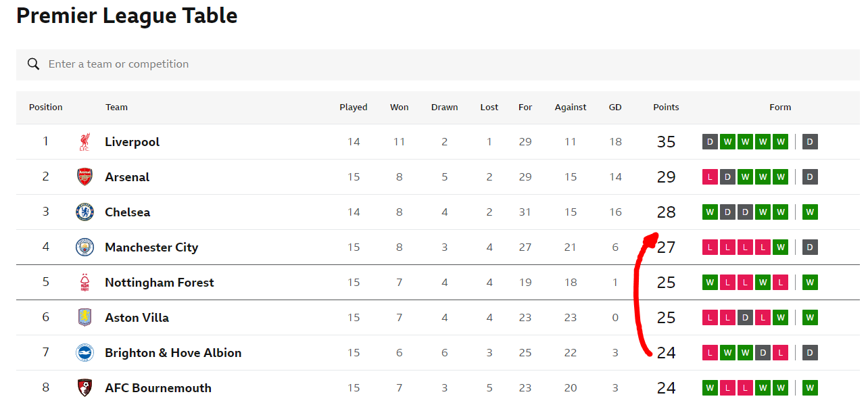Click Arsenal's red L form badge
Image resolution: width=868 pixels, height=405 pixels.
coord(710,177)
